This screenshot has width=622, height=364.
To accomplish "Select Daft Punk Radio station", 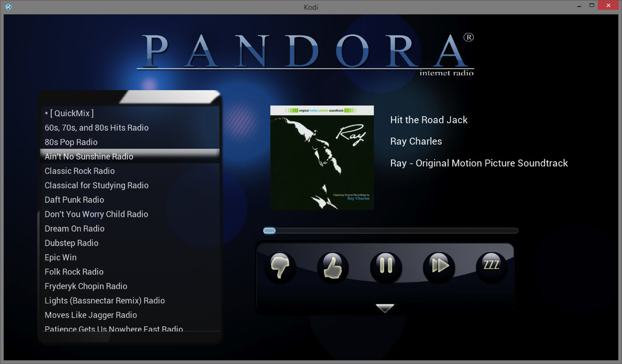I will pos(129,199).
